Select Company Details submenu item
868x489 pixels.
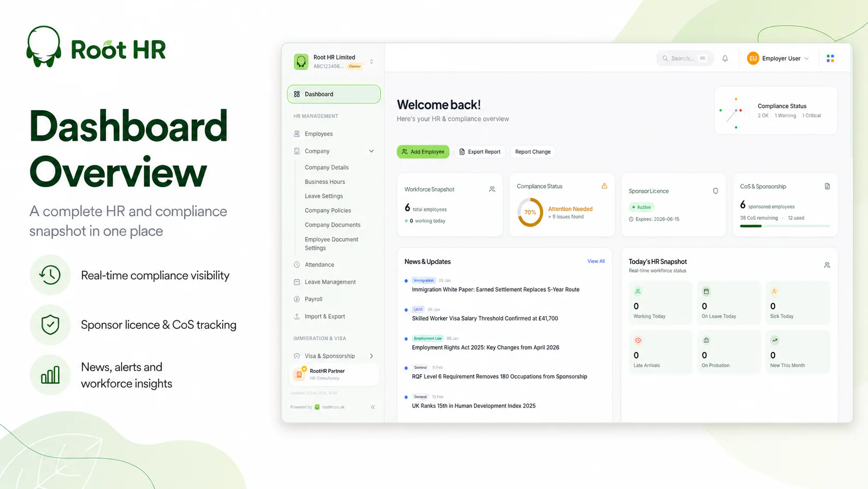[327, 167]
